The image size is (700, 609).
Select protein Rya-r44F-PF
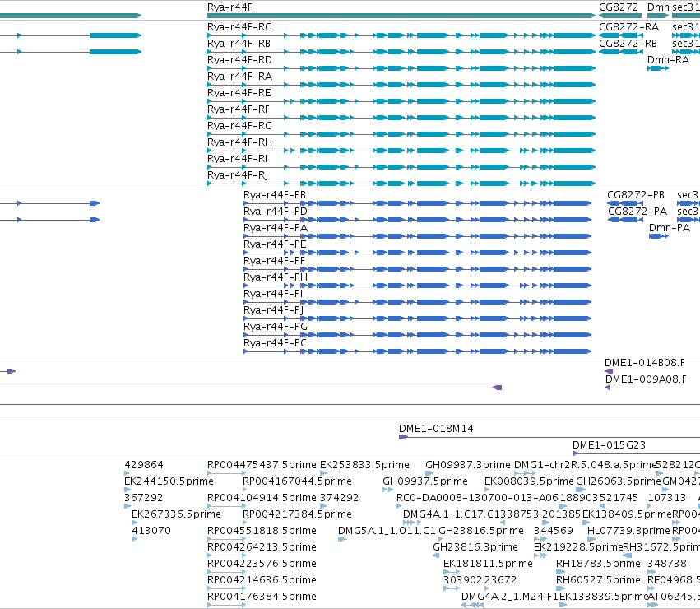pos(274,262)
